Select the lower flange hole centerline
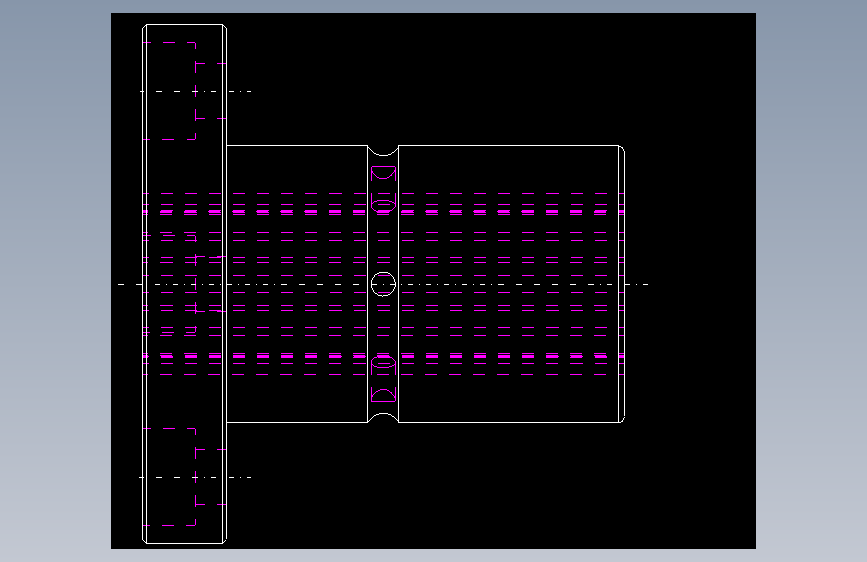867x562 pixels. pyautogui.click(x=196, y=477)
